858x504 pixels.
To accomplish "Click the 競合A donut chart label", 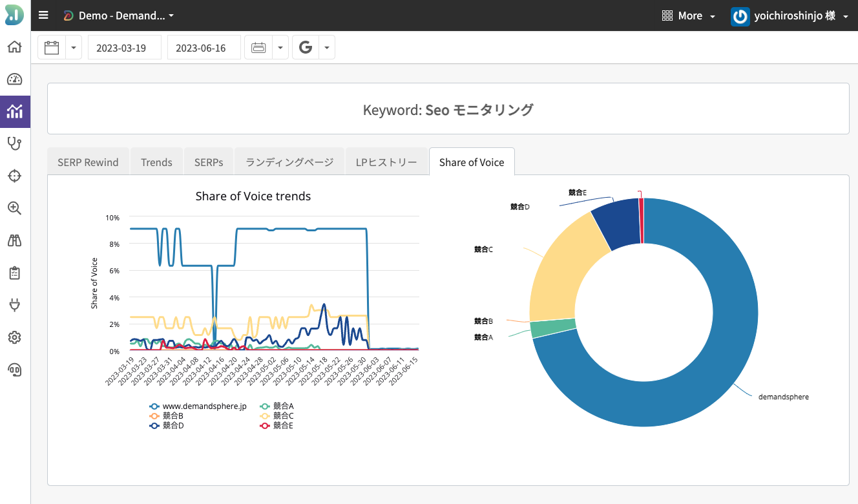I will coord(483,337).
